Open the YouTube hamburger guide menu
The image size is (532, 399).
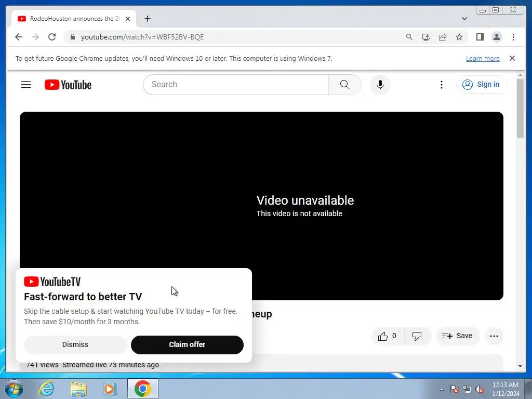pyautogui.click(x=26, y=85)
